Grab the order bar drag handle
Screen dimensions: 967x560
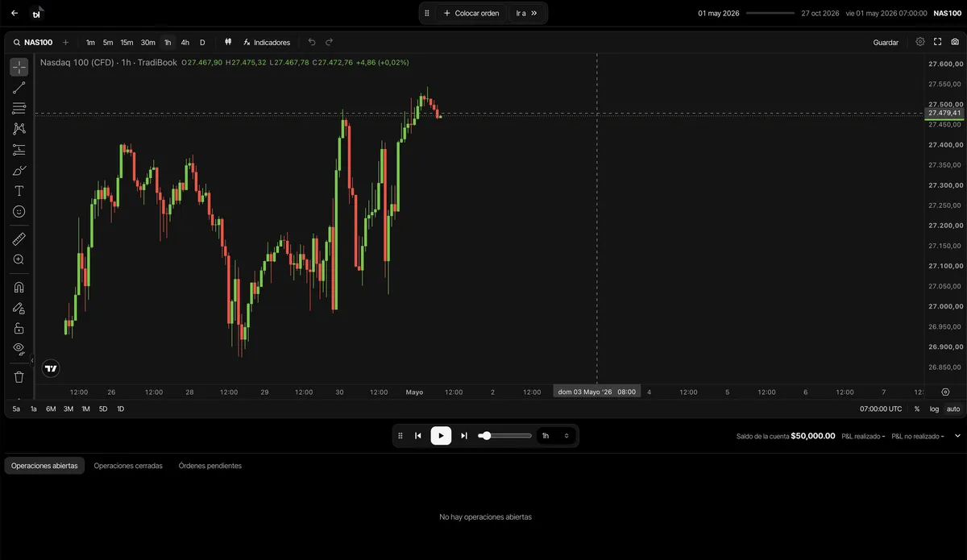[427, 13]
